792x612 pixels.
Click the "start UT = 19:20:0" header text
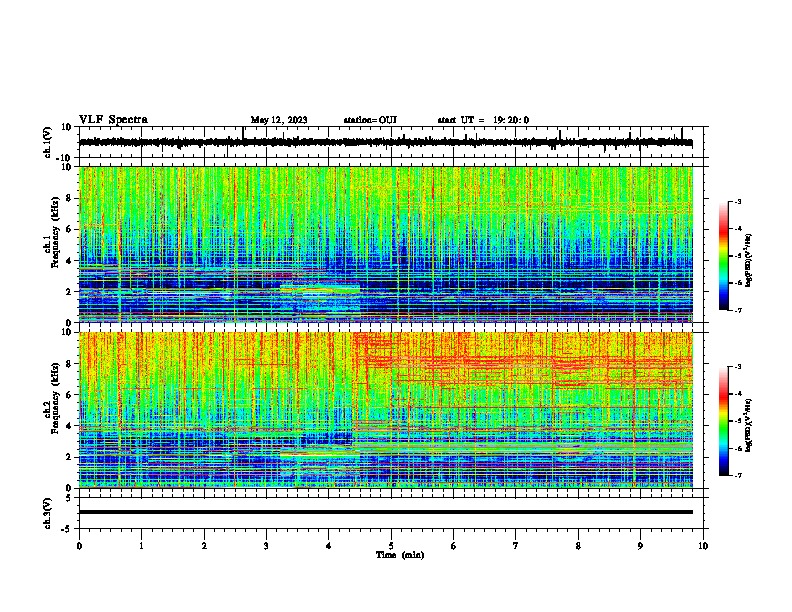tap(483, 120)
